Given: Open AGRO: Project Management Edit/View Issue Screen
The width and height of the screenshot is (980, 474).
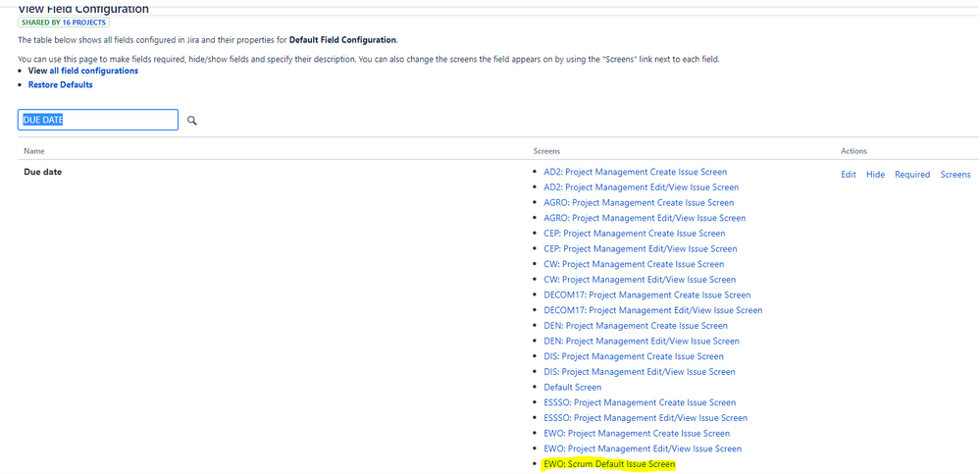Looking at the screenshot, I should coord(645,218).
